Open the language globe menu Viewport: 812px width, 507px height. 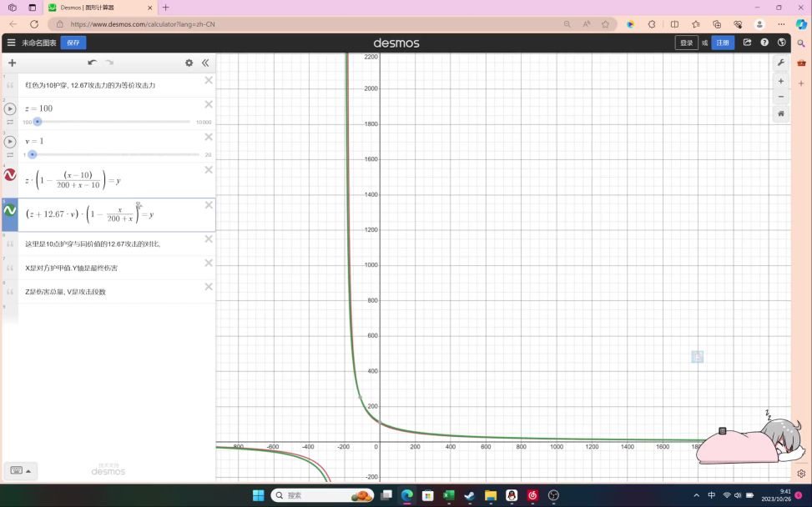[781, 43]
